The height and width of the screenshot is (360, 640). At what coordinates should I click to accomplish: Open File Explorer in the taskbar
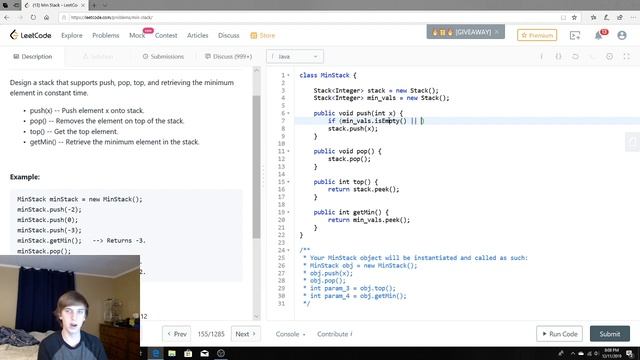point(172,353)
